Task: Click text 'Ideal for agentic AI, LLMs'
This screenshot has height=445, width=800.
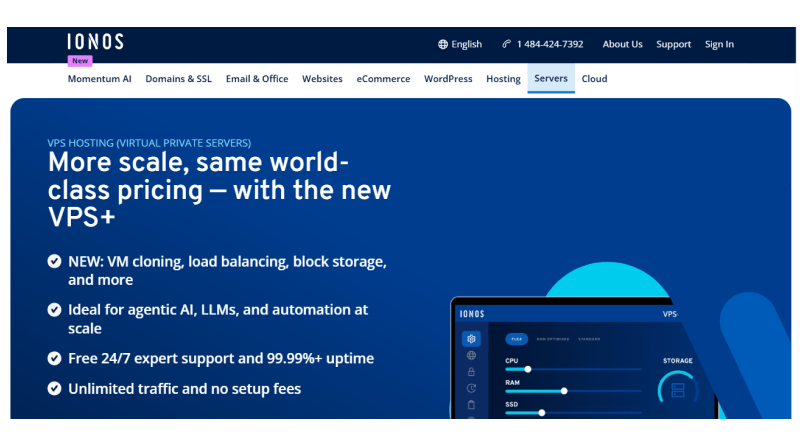Action: 218,319
